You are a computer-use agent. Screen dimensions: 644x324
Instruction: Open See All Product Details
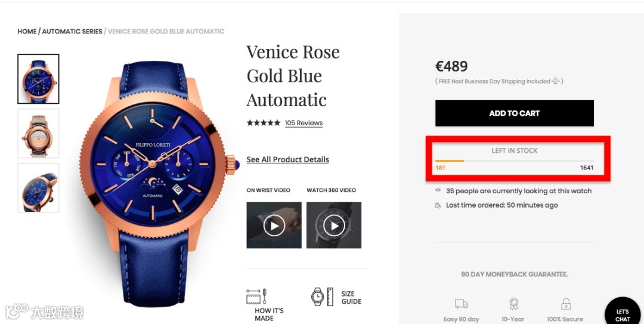click(287, 159)
